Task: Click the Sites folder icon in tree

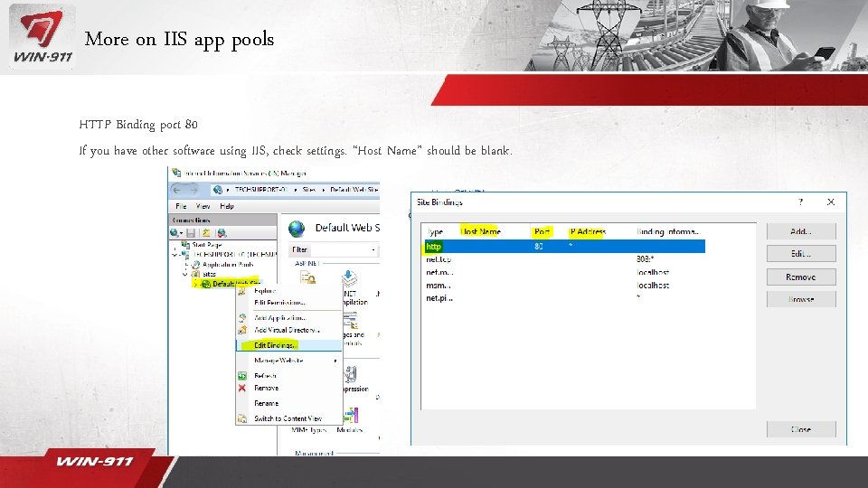Action: pos(195,274)
